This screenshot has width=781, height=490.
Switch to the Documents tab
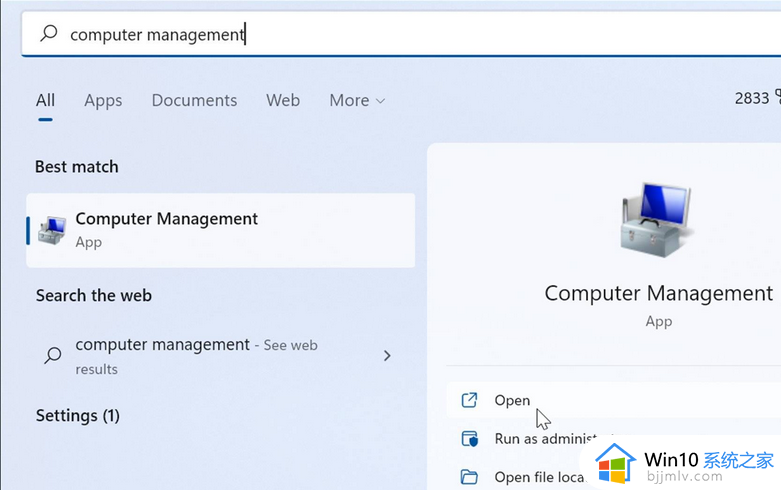pyautogui.click(x=194, y=100)
